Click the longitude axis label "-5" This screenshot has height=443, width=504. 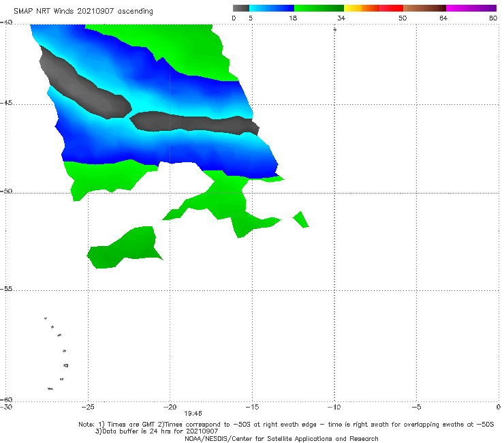pos(417,407)
